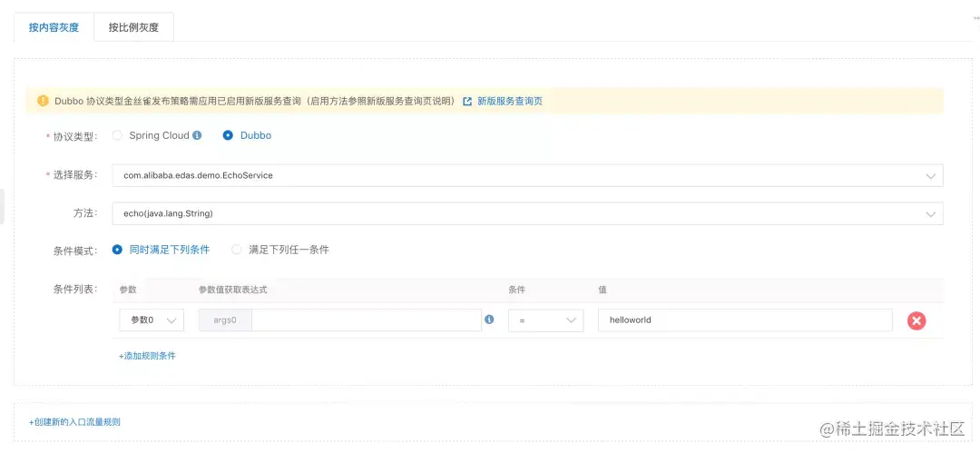980x453 pixels.
Task: Open the = condition operator dropdown
Action: pos(545,320)
